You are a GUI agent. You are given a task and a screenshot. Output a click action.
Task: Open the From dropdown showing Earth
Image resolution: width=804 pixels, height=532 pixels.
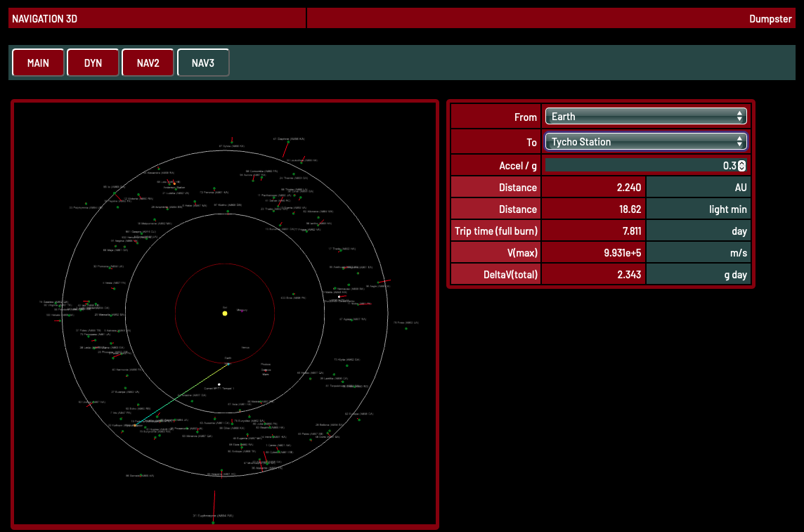pos(645,117)
